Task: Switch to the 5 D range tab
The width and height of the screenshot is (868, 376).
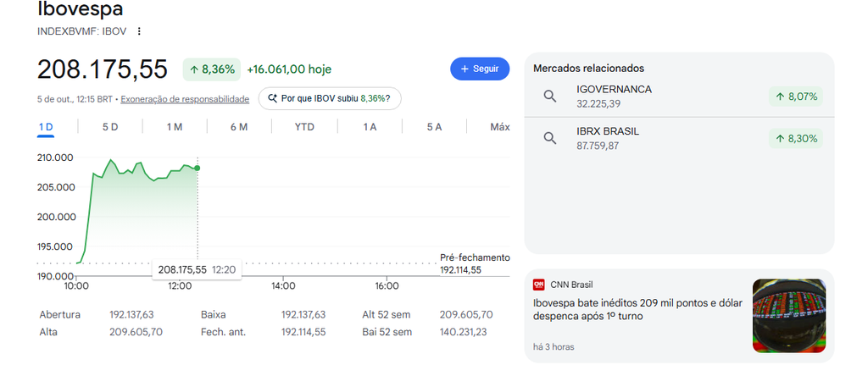Action: click(110, 127)
